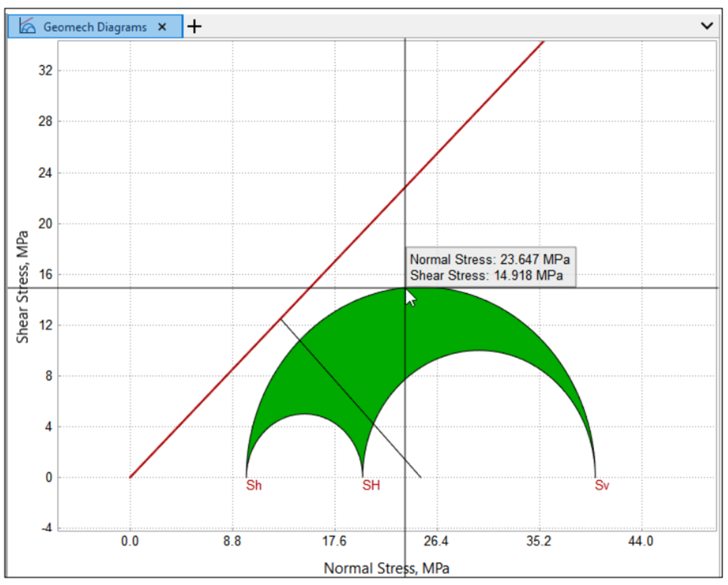Click the Sh stress label
The image size is (728, 585).
[254, 485]
